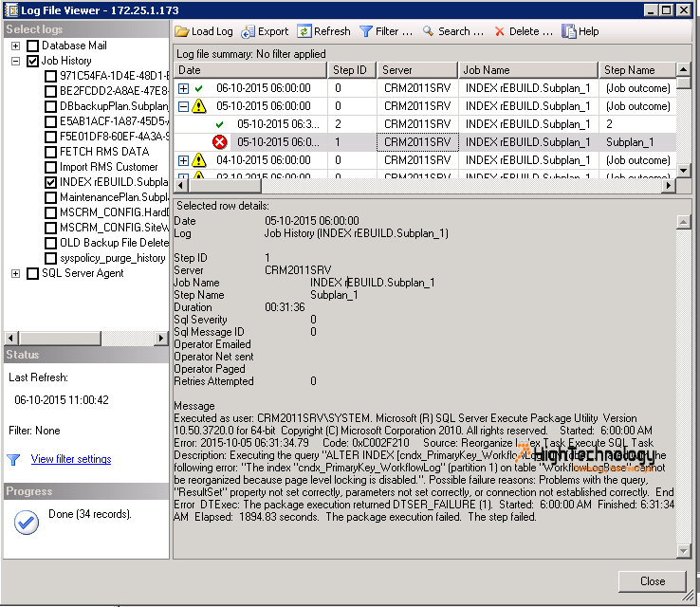The width and height of the screenshot is (700, 607).
Task: Check the Import RMS Customer checkbox
Action: [51, 167]
